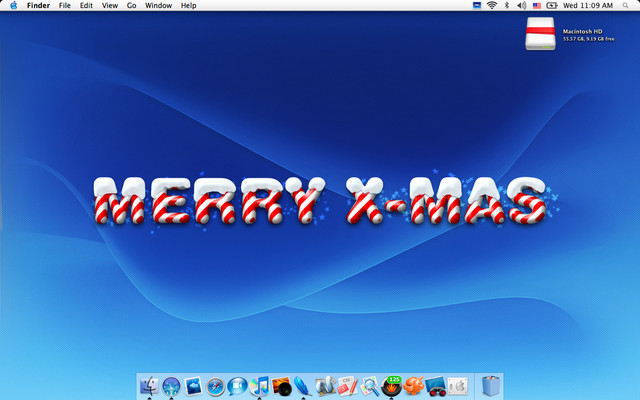The height and width of the screenshot is (400, 640).
Task: Launch iChat from the Dock
Action: (237, 386)
